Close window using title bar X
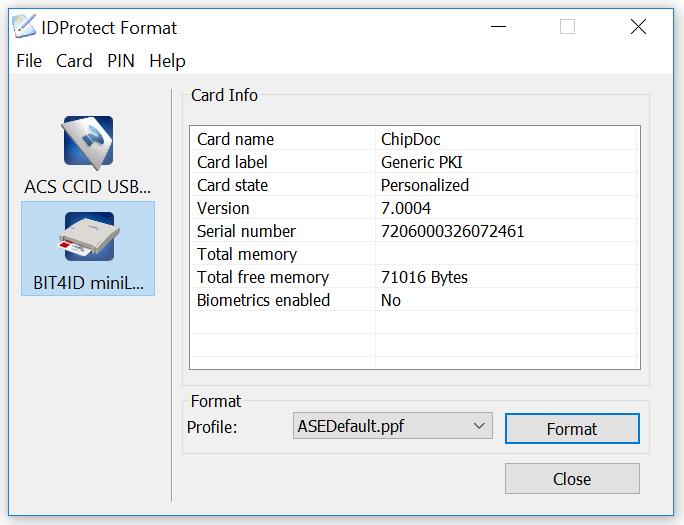Screen dimensions: 684x525 pyautogui.click(x=638, y=27)
